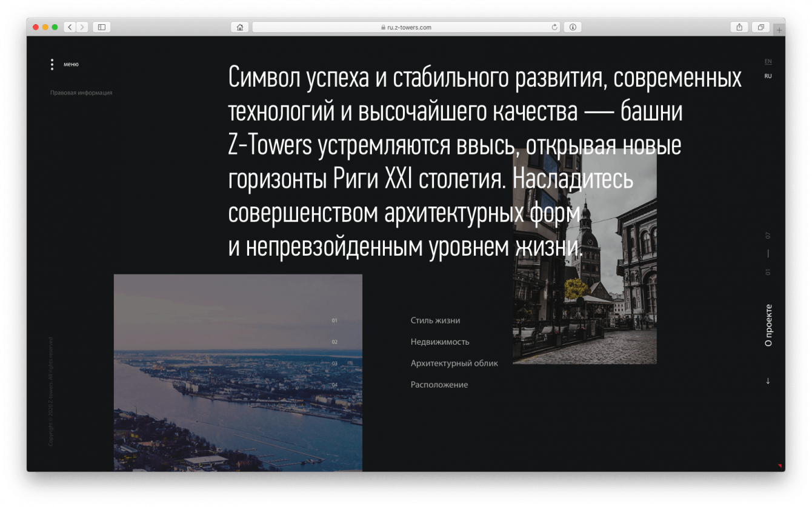Screen dimensions: 812x507
Task: Open the Расположение section
Action: coord(439,385)
